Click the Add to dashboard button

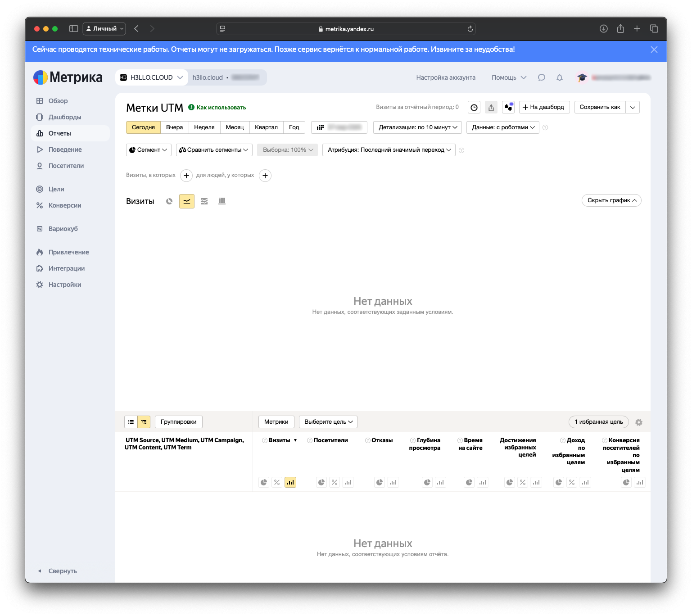[x=544, y=107]
